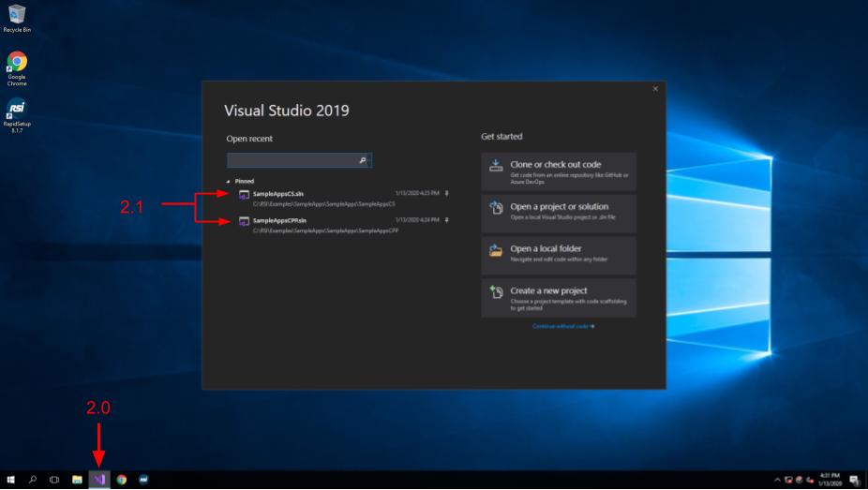Click the SampleAppsCS.sln solution icon
The image size is (868, 490).
[244, 195]
